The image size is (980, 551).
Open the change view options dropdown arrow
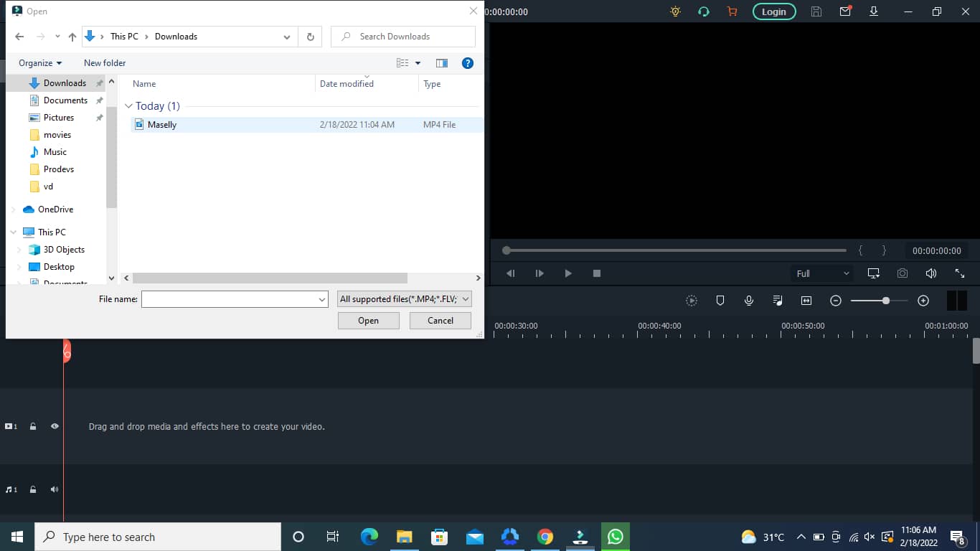click(418, 63)
